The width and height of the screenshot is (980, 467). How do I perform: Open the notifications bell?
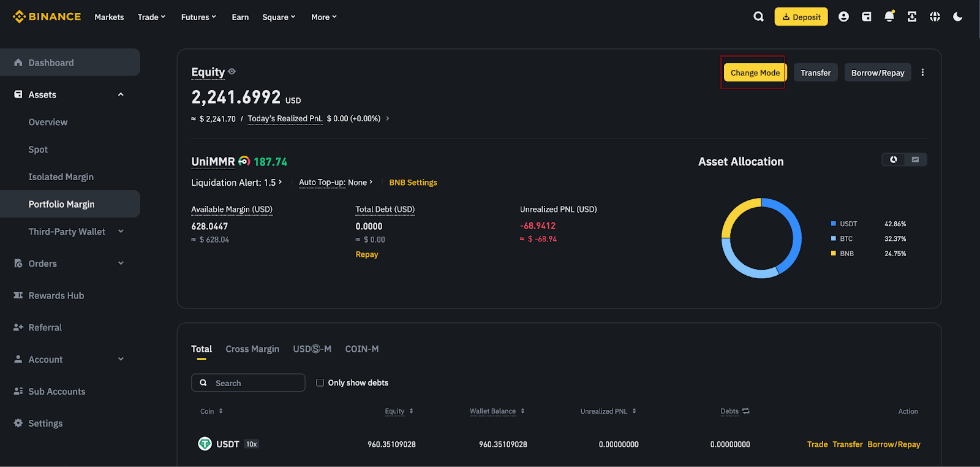pyautogui.click(x=889, y=17)
